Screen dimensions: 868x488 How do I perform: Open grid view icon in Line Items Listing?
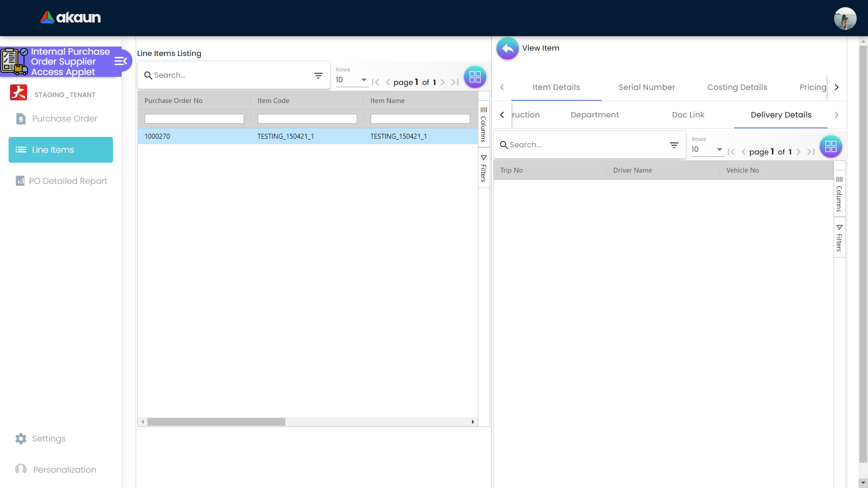coord(475,77)
